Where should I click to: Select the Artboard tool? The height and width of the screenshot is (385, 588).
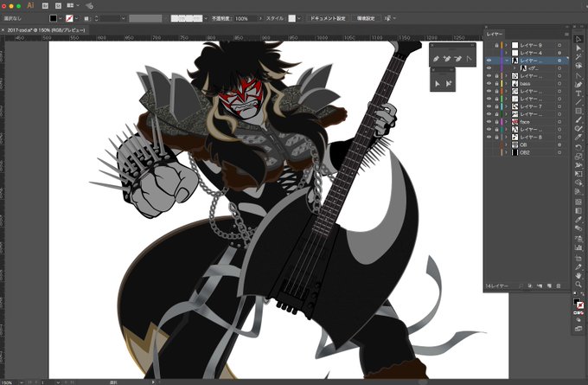click(x=578, y=257)
